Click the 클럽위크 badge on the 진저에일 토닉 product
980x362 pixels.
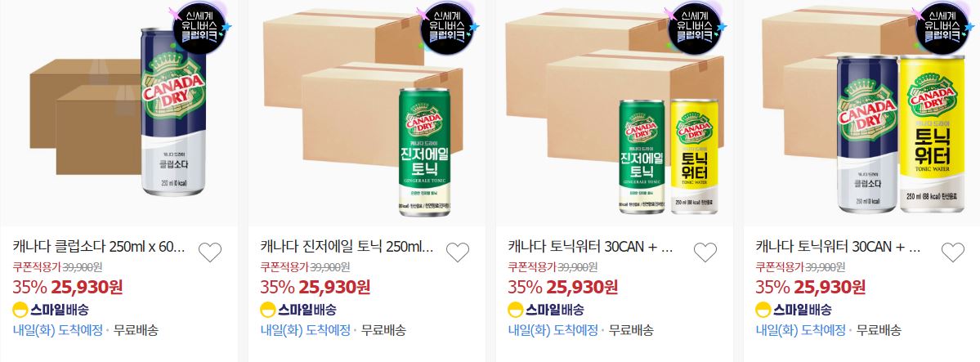tap(448, 27)
